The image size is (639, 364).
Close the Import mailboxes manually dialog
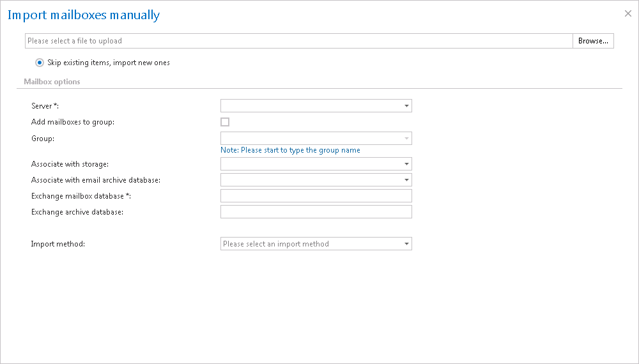click(x=627, y=13)
